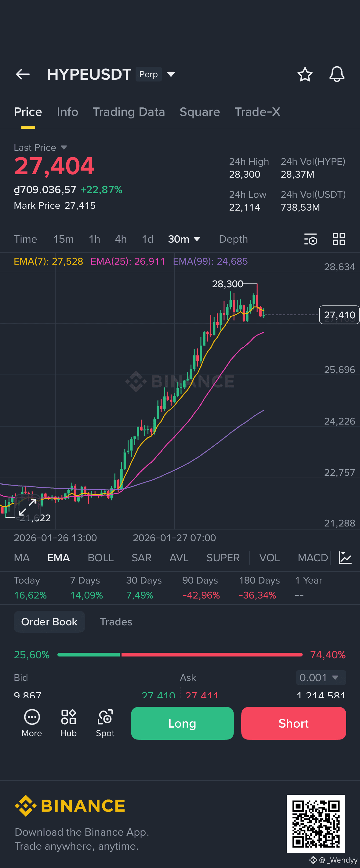Viewport: 360px width, 868px height.
Task: Add HYPEUSDT to favorites with star
Action: tap(305, 74)
